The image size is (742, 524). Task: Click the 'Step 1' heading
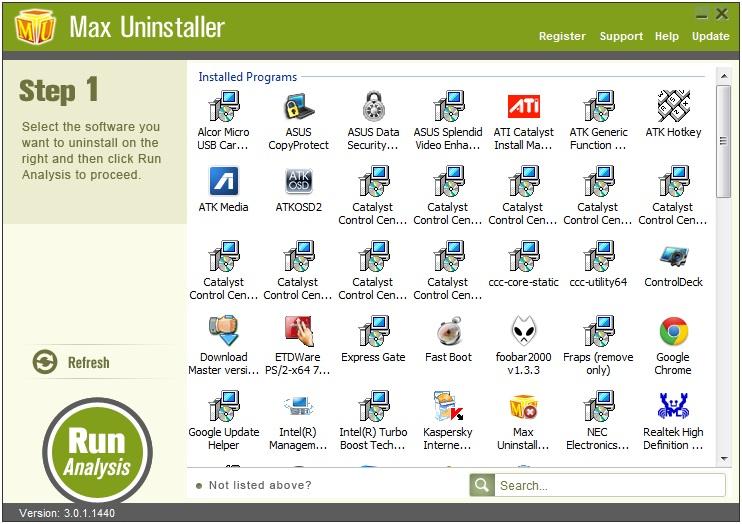59,90
